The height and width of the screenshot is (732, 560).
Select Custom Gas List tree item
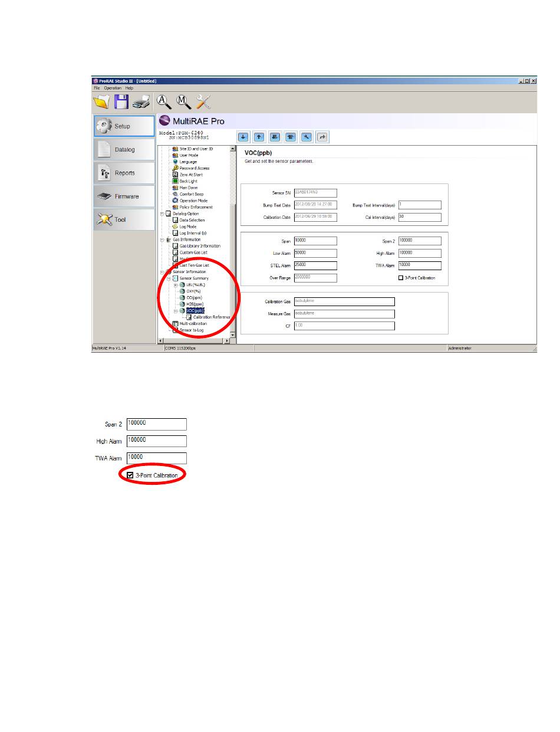[193, 252]
